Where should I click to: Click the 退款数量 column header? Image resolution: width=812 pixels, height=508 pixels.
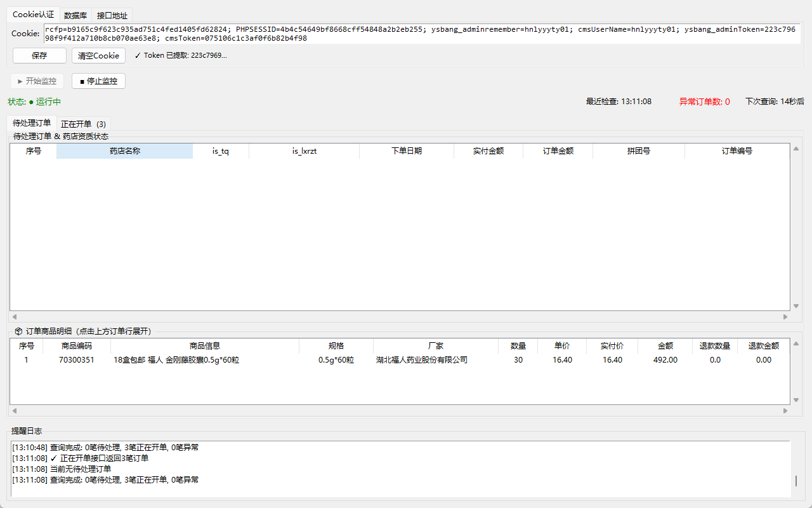click(x=715, y=346)
